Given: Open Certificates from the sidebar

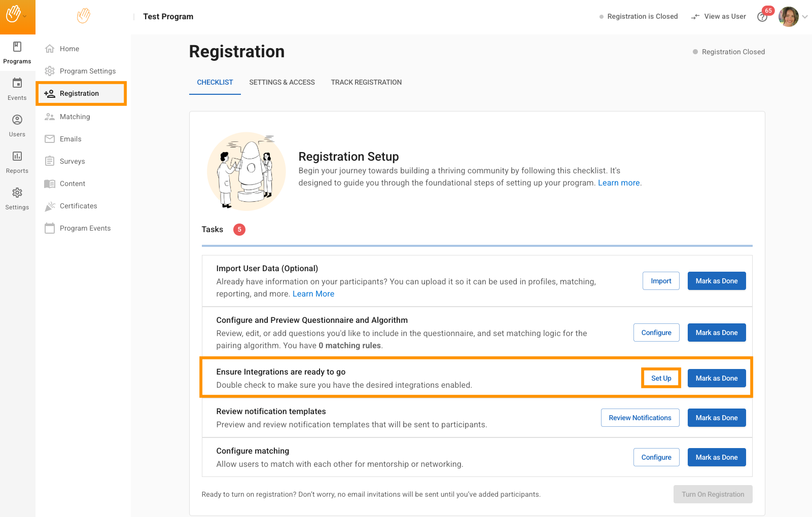Looking at the screenshot, I should pos(78,206).
